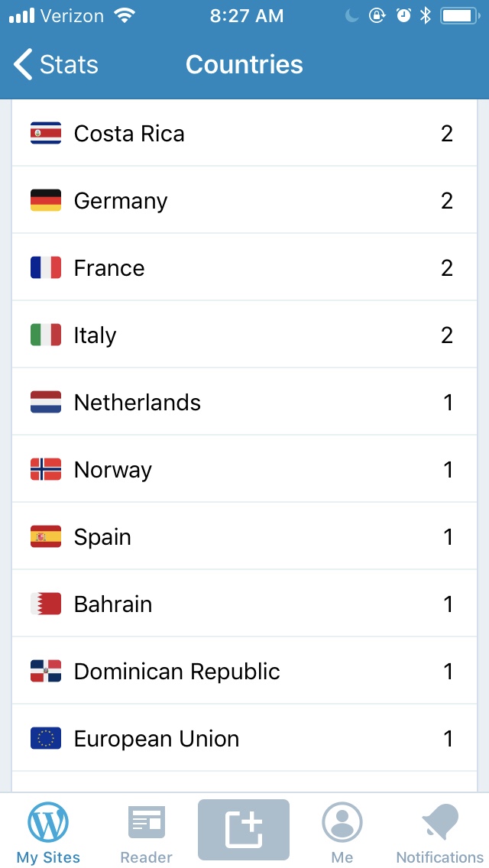Tap the Spain flag icon
The width and height of the screenshot is (489, 868).
click(x=46, y=537)
